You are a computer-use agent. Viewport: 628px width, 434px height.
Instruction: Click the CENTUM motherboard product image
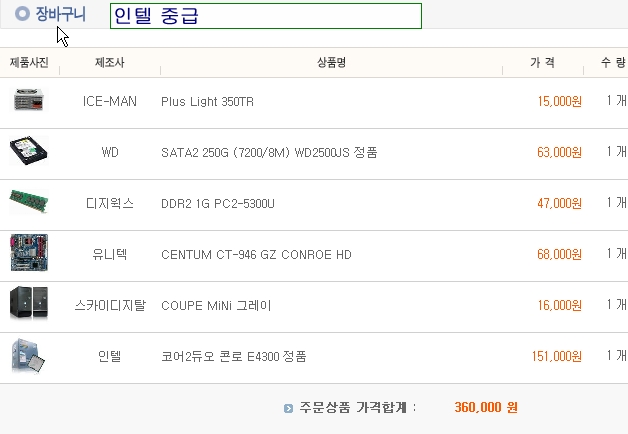(x=29, y=253)
